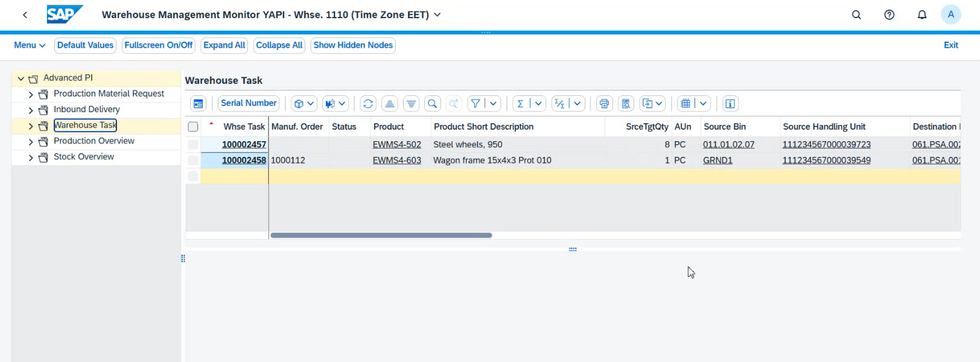Print the warehouse task list

[x=604, y=104]
